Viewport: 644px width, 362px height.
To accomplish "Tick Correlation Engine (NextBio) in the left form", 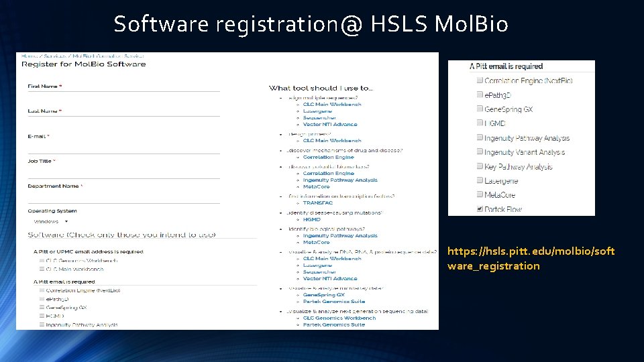I will 42,290.
